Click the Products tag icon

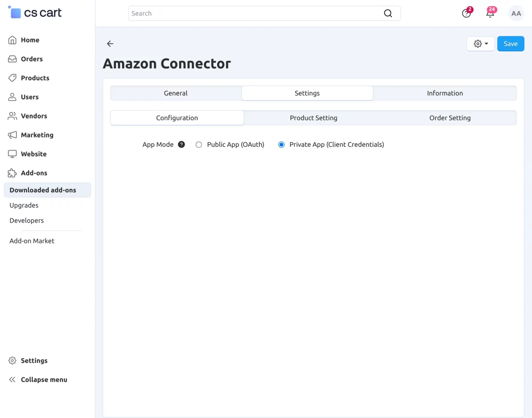coord(12,78)
